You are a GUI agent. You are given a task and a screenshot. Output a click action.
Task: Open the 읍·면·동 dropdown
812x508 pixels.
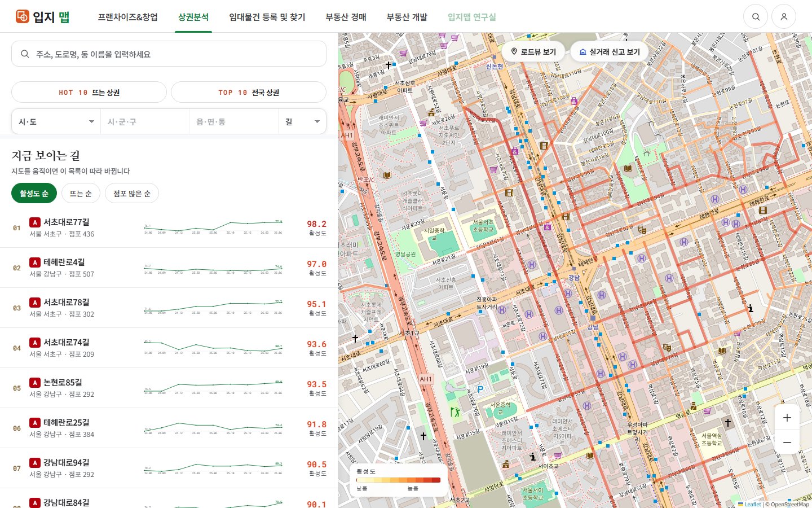[x=234, y=121]
